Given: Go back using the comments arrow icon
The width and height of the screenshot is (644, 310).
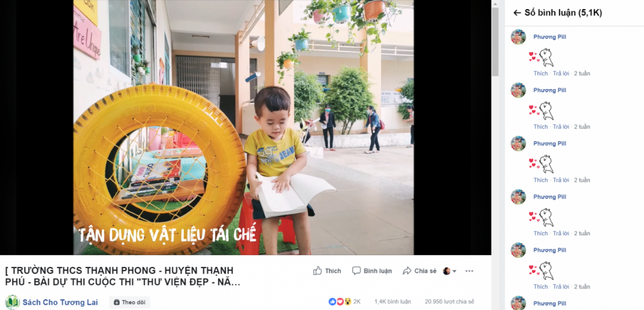Looking at the screenshot, I should (517, 13).
